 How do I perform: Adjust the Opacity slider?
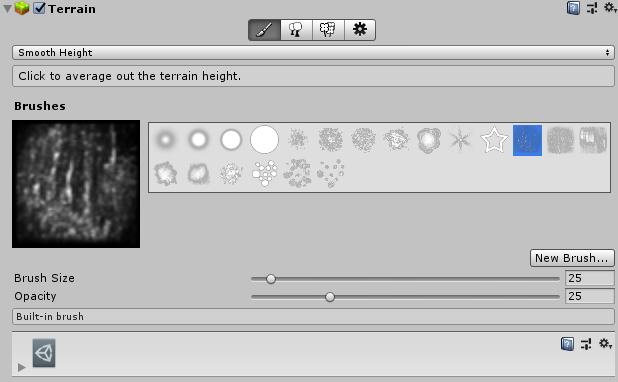[405, 296]
